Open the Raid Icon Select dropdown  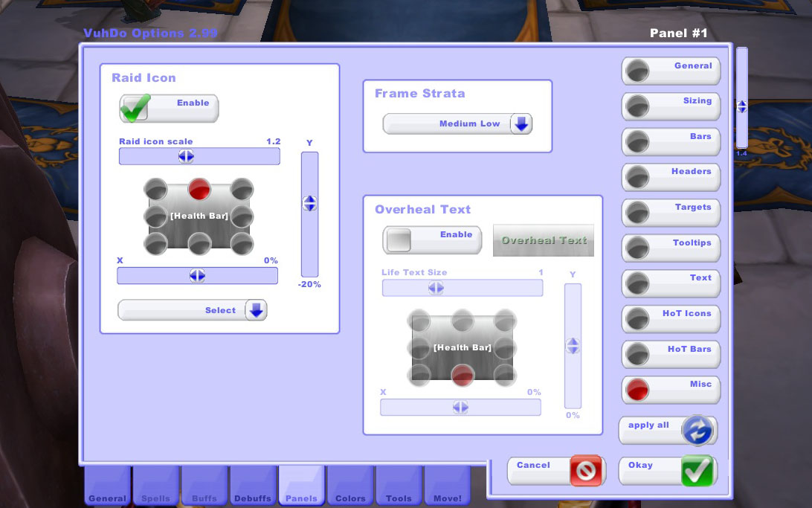256,311
